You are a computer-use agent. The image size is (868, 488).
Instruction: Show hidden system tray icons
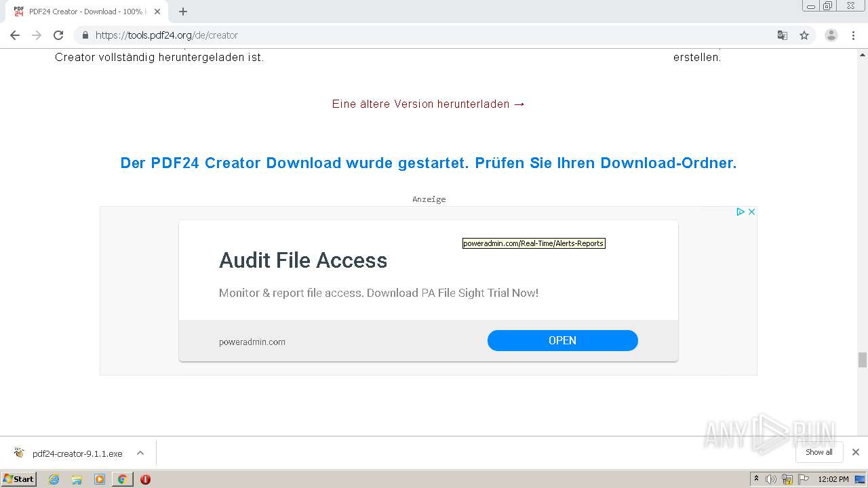(x=757, y=479)
